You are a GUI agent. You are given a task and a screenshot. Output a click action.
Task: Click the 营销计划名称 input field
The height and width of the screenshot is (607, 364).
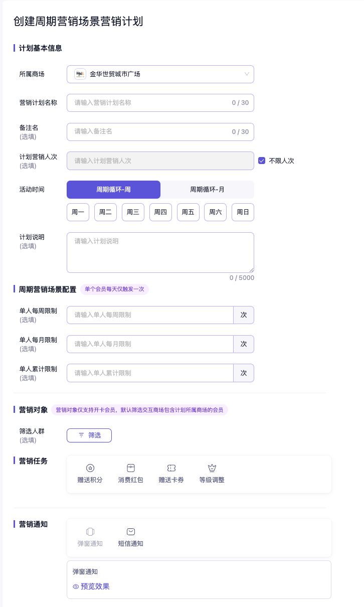coord(150,103)
